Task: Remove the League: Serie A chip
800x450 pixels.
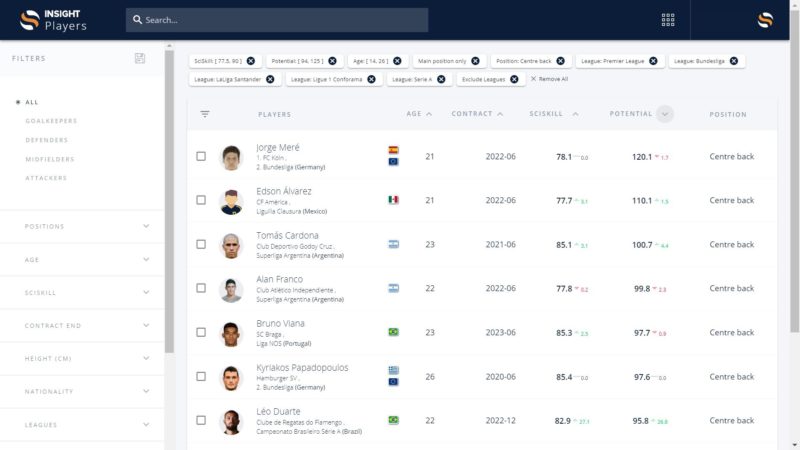Action: (x=441, y=79)
